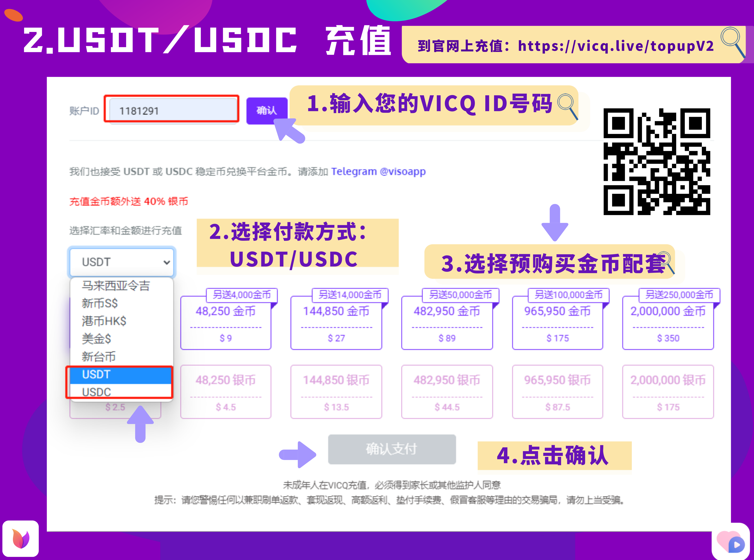Select 新台币 from the currency list
This screenshot has height=560, width=754.
point(122,356)
